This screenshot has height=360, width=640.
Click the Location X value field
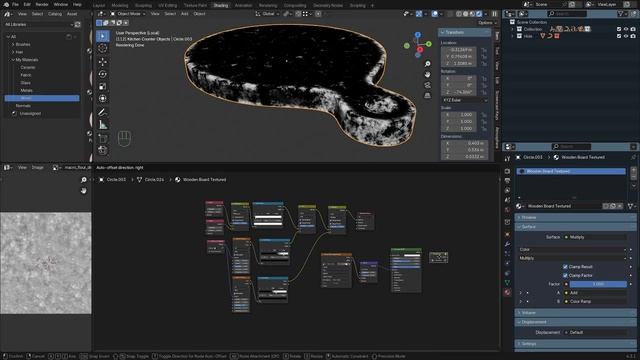click(458, 50)
